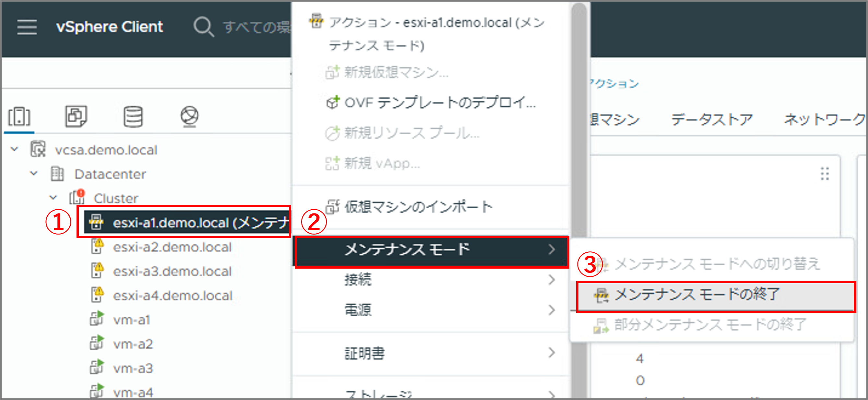This screenshot has width=868, height=400.
Task: Select Datacenter in inventory tree
Action: (110, 174)
